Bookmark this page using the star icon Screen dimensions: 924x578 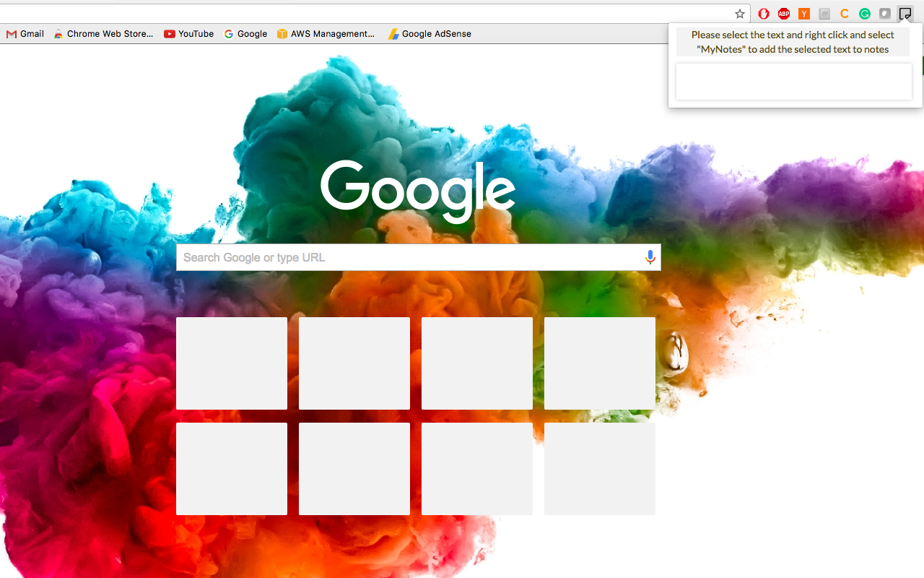click(x=739, y=13)
